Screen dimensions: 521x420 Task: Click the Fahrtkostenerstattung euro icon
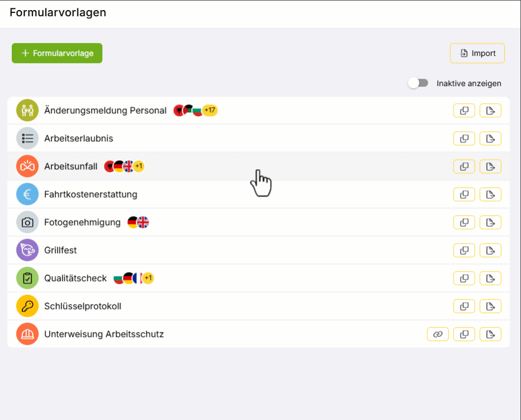27,194
